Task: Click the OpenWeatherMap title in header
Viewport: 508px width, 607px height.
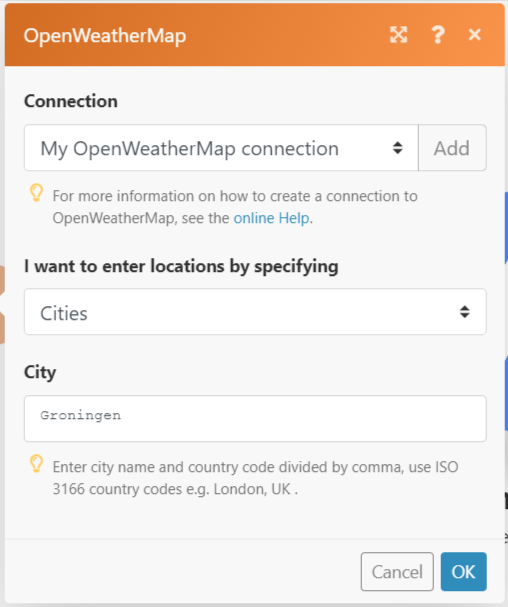Action: click(105, 36)
